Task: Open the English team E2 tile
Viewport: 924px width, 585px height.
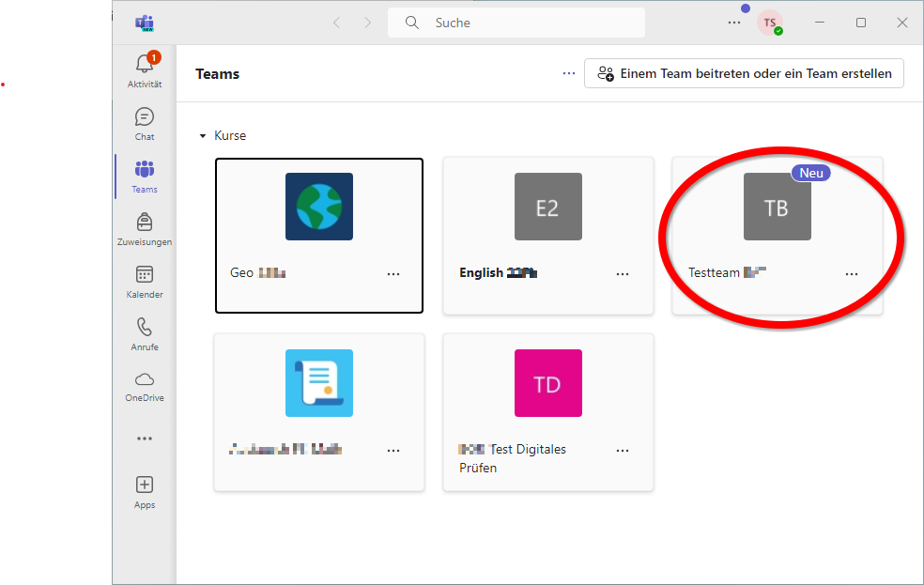Action: point(548,207)
